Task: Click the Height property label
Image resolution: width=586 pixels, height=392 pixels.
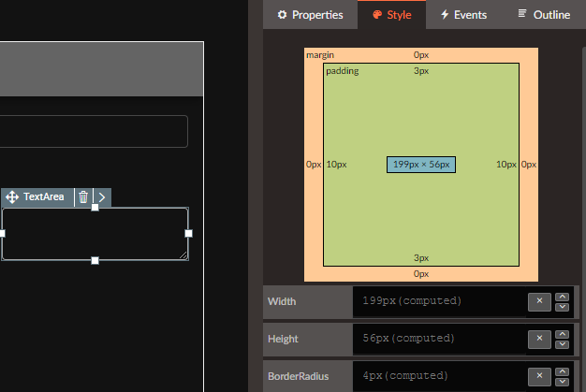Action: (x=283, y=339)
